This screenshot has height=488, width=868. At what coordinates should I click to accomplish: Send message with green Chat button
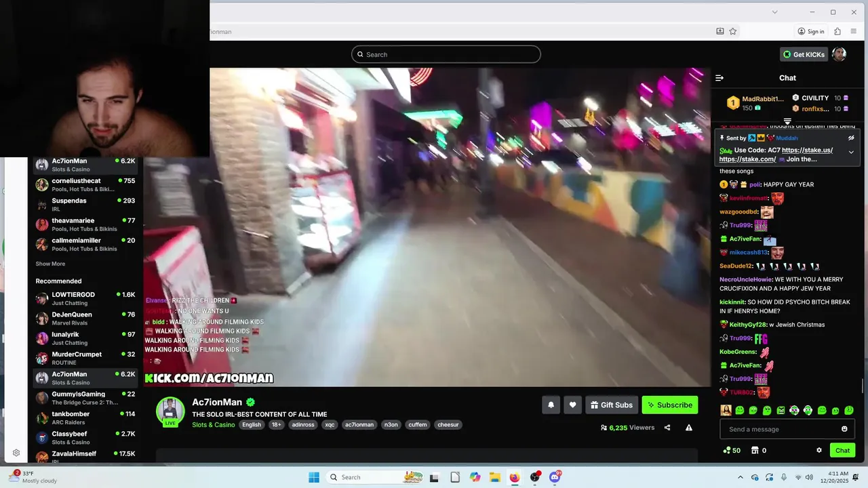(x=842, y=450)
